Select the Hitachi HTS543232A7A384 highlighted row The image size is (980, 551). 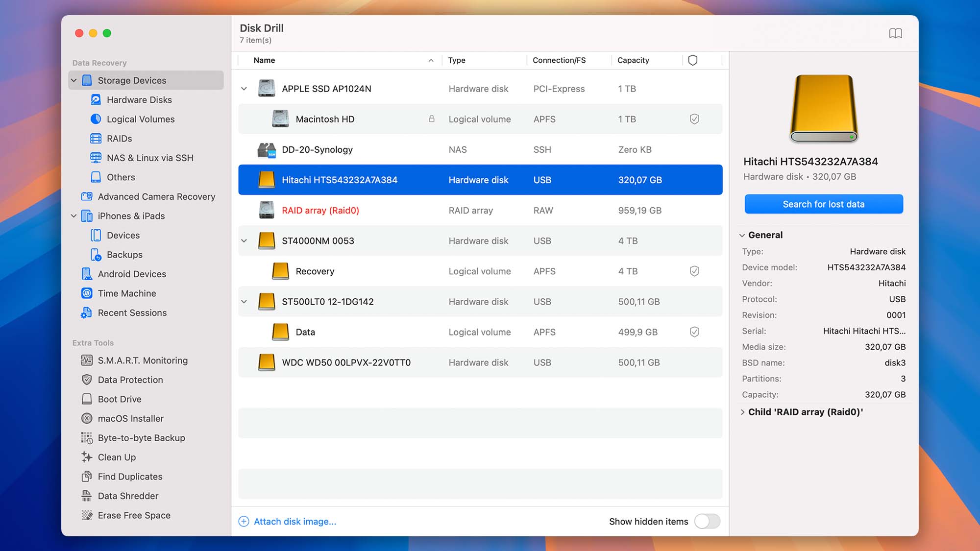(480, 180)
